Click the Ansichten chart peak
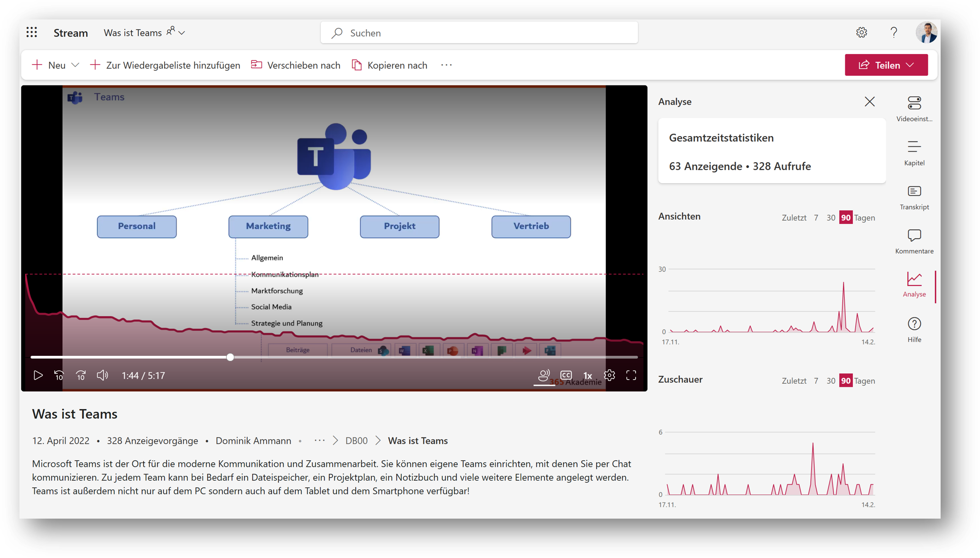 click(x=843, y=283)
